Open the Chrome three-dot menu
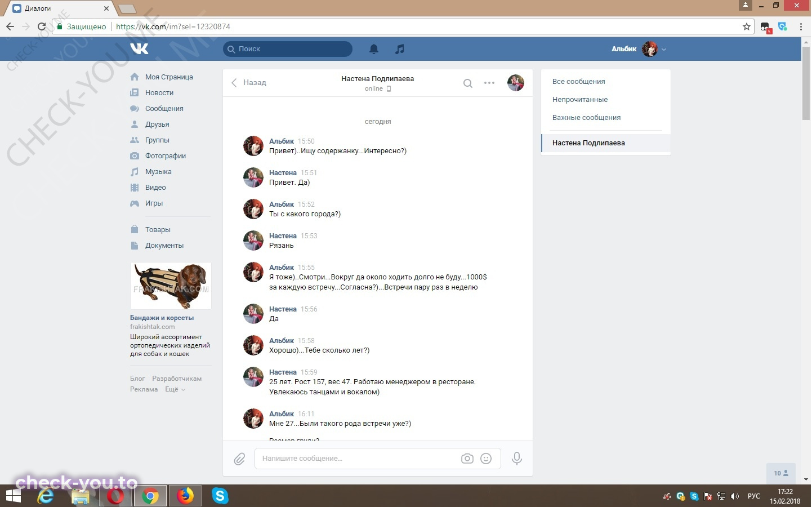Screen dimensions: 812x507 coord(801,26)
